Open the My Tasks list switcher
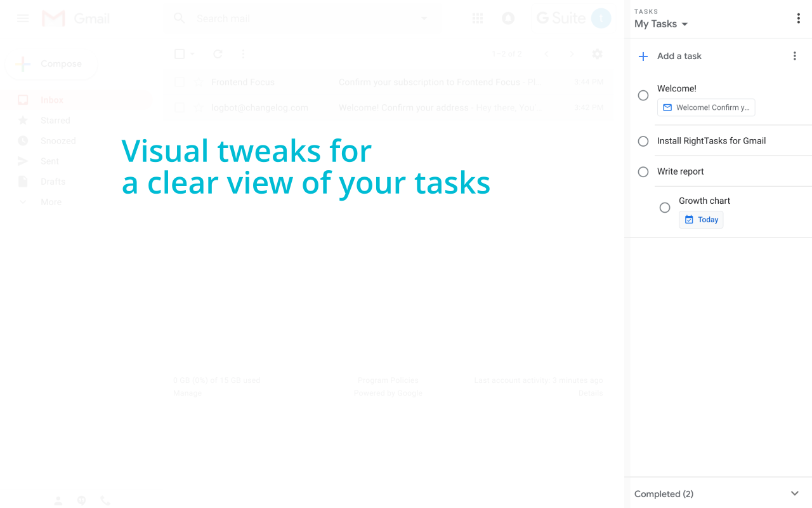 661,24
